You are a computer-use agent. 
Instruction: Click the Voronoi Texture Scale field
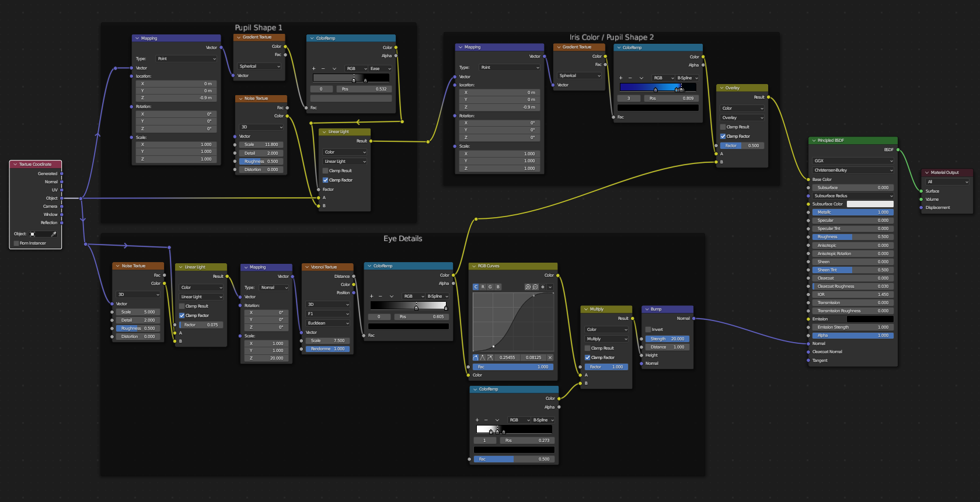pyautogui.click(x=327, y=341)
